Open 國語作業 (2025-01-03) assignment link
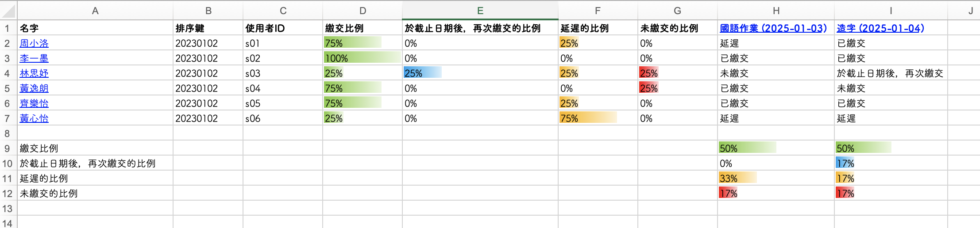This screenshot has width=980, height=228. tap(773, 28)
